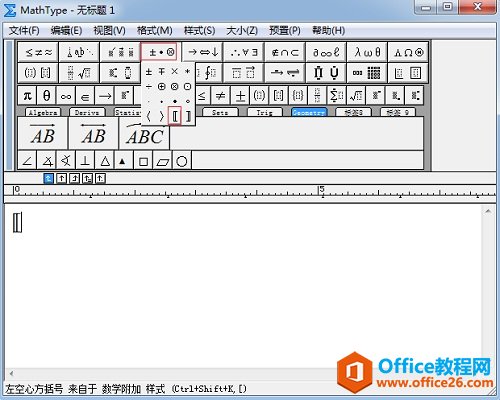This screenshot has width=500, height=400.
Task: Open the fraction and radical templates palette
Action: coord(79,72)
